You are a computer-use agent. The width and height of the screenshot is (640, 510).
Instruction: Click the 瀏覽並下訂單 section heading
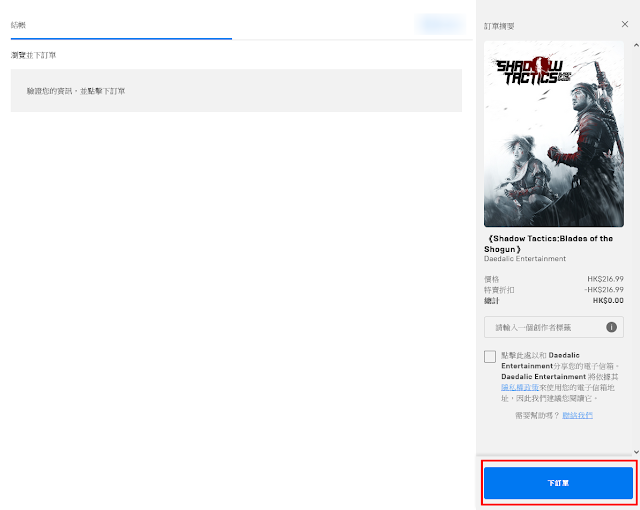pyautogui.click(x=33, y=55)
